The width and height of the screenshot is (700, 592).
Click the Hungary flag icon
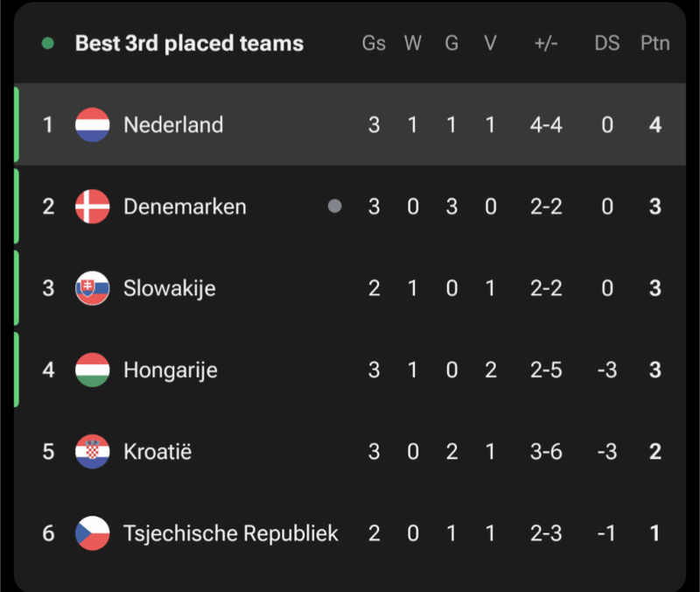tap(93, 370)
